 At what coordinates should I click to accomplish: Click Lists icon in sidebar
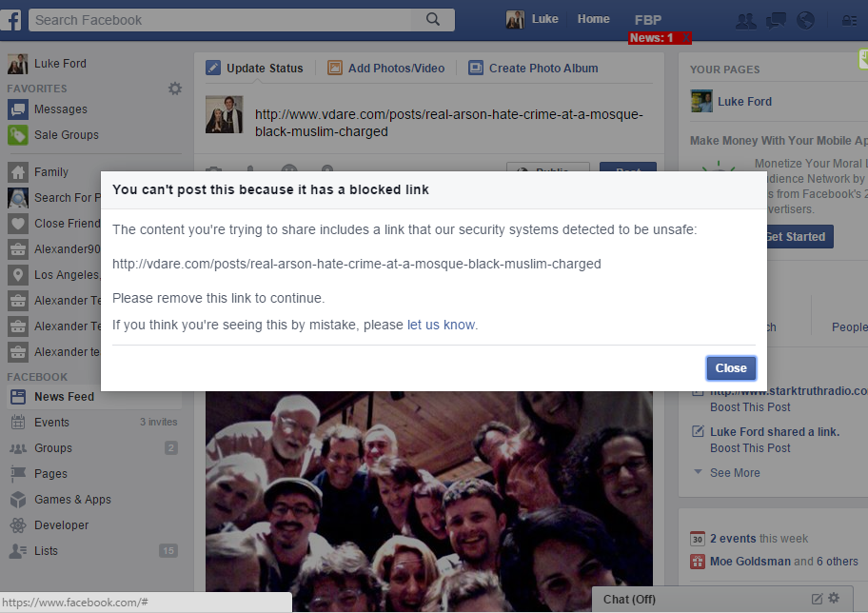point(18,551)
